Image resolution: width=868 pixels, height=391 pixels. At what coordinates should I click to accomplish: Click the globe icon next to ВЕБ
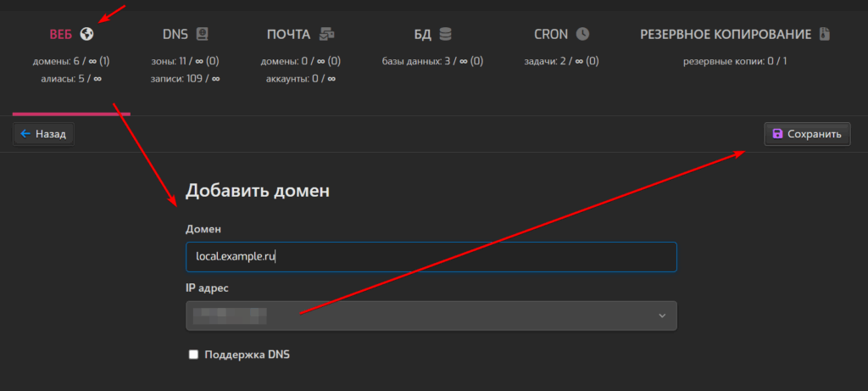point(86,35)
